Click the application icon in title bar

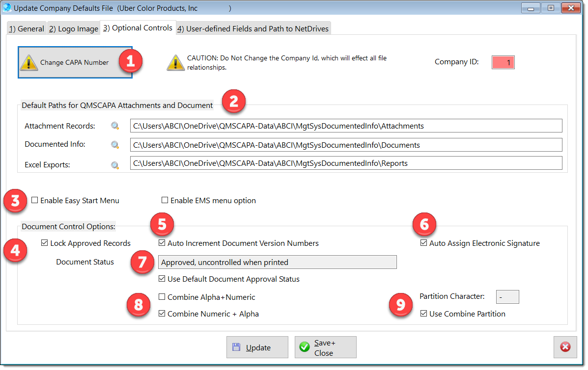pos(7,8)
